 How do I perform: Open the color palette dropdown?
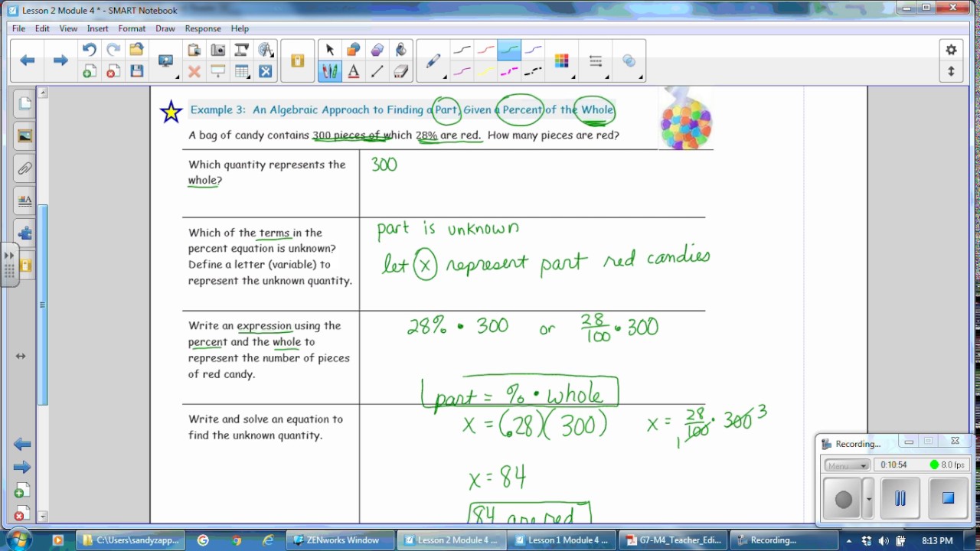point(563,62)
